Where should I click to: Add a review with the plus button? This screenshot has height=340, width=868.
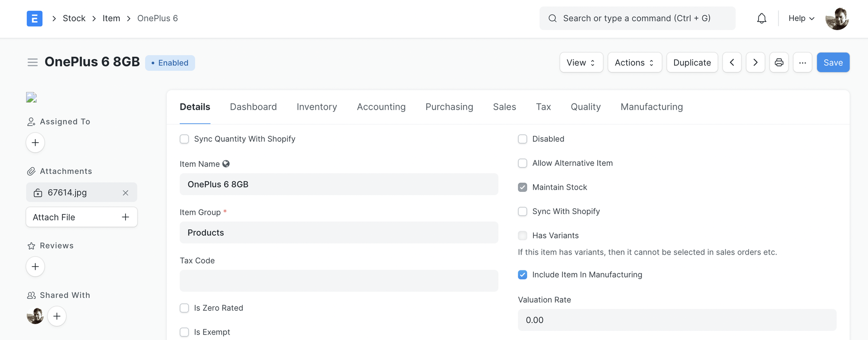[x=35, y=266]
